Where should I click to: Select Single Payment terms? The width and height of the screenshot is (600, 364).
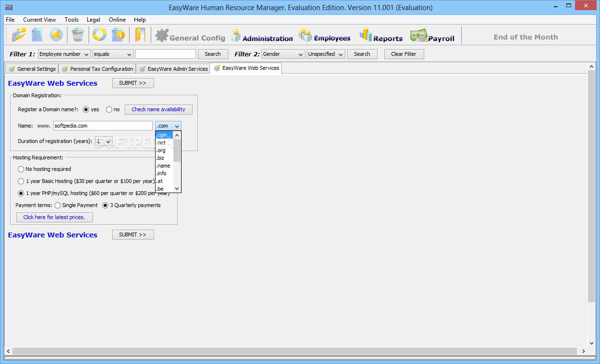click(x=57, y=205)
